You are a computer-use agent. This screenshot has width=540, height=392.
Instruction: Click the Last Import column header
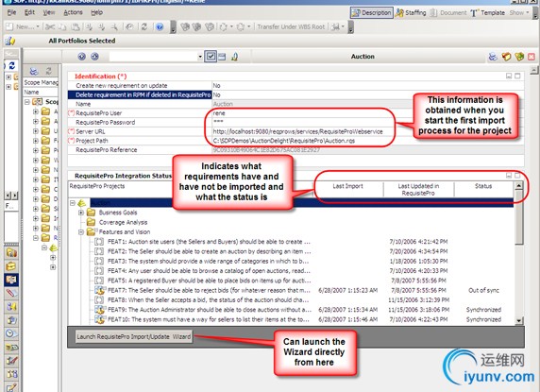pyautogui.click(x=347, y=186)
